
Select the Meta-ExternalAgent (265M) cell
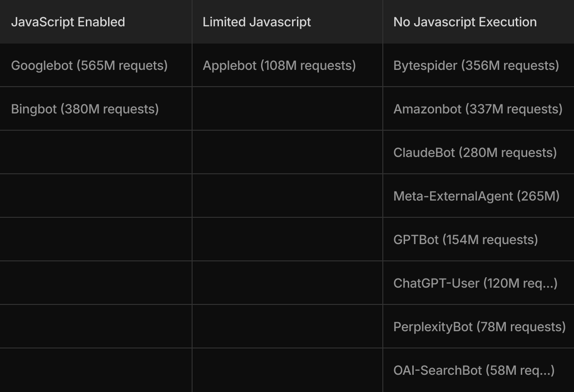479,196
